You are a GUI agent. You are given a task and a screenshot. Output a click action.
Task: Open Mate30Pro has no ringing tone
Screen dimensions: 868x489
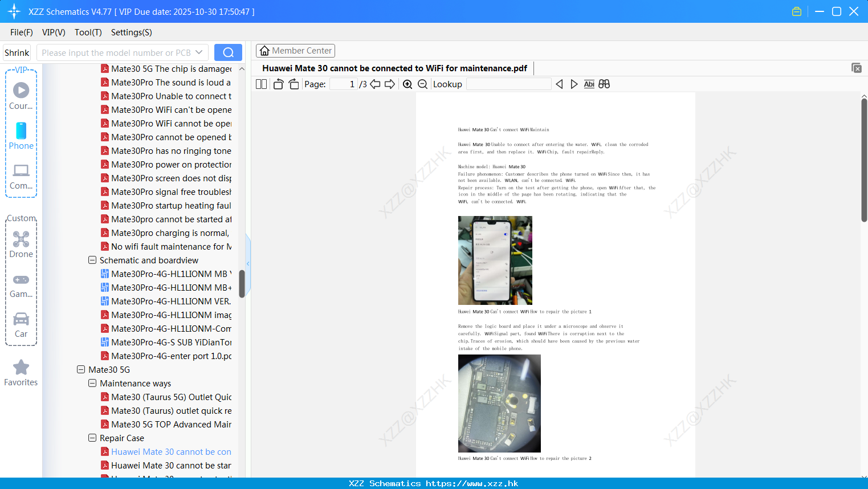[166, 150]
